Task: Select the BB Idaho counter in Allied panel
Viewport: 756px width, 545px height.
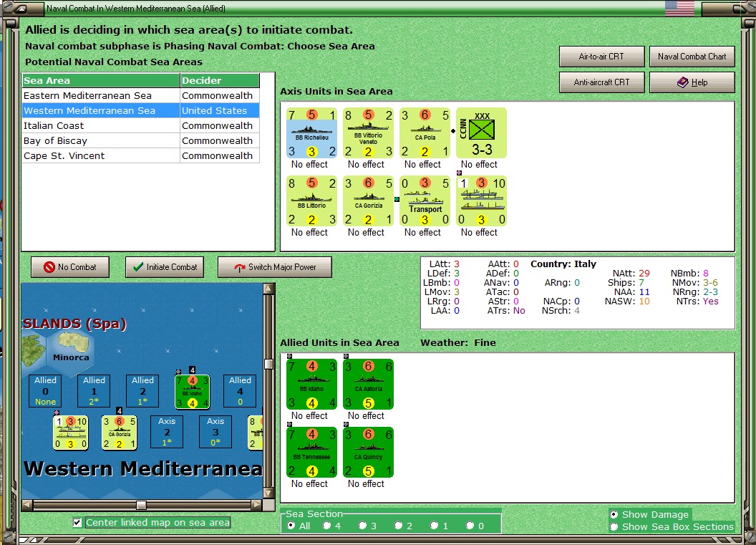Action: (x=311, y=385)
